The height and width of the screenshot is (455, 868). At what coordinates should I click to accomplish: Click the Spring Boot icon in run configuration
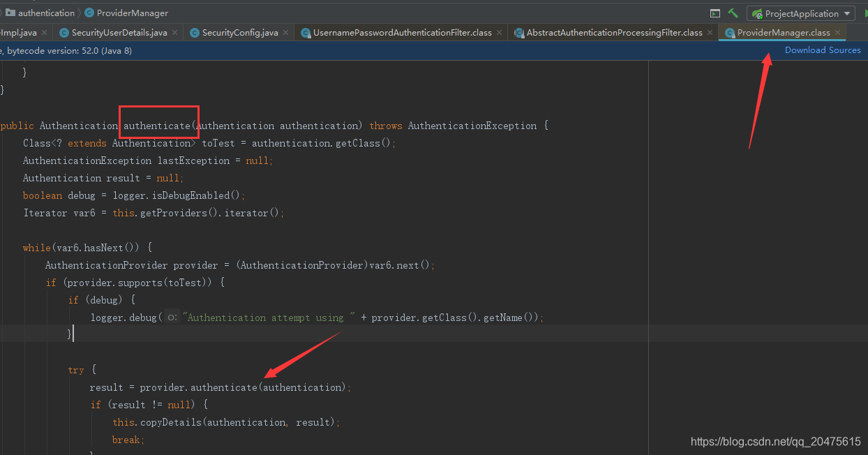tap(757, 13)
